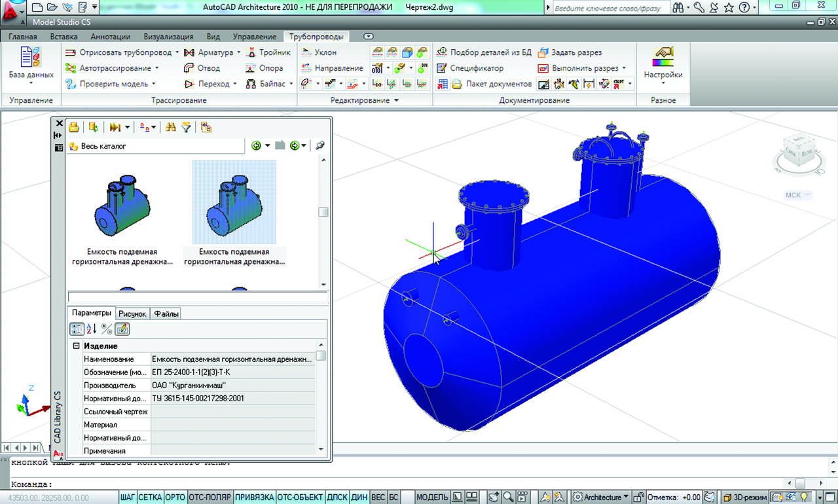Toggle ДИН dynamic input
Screen dimensions: 838x504
click(359, 497)
